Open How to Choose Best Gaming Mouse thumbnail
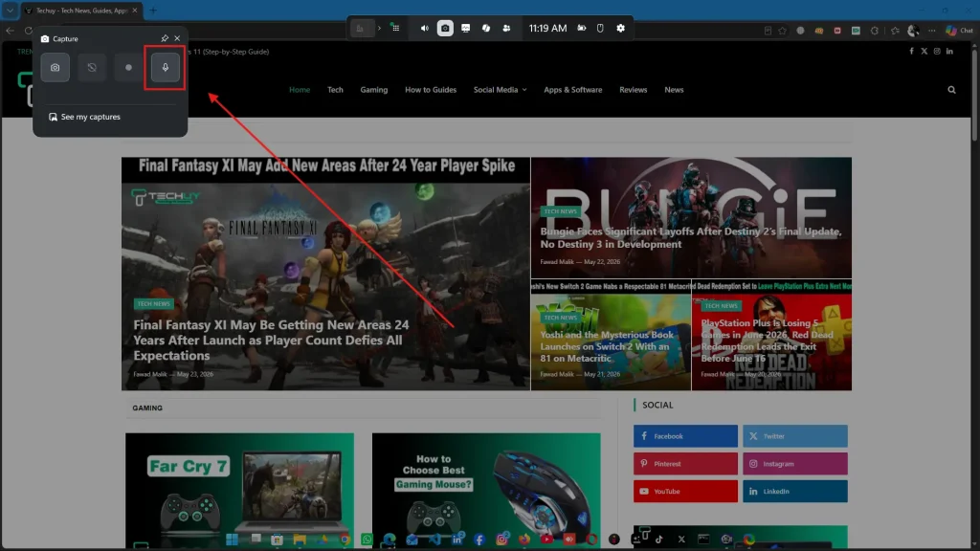Image resolution: width=980 pixels, height=551 pixels. click(486, 491)
